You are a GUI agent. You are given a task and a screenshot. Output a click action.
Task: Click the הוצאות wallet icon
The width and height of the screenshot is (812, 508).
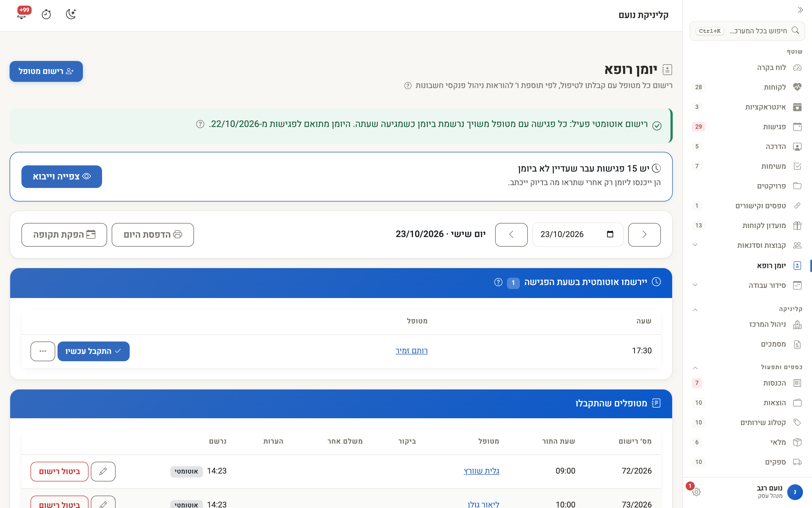(797, 402)
